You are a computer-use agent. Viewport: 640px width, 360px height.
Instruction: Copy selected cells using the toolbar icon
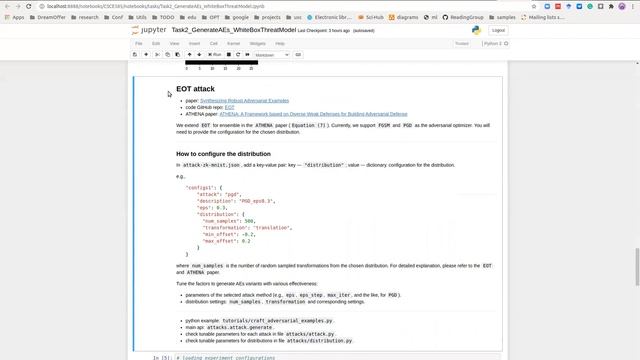click(167, 55)
